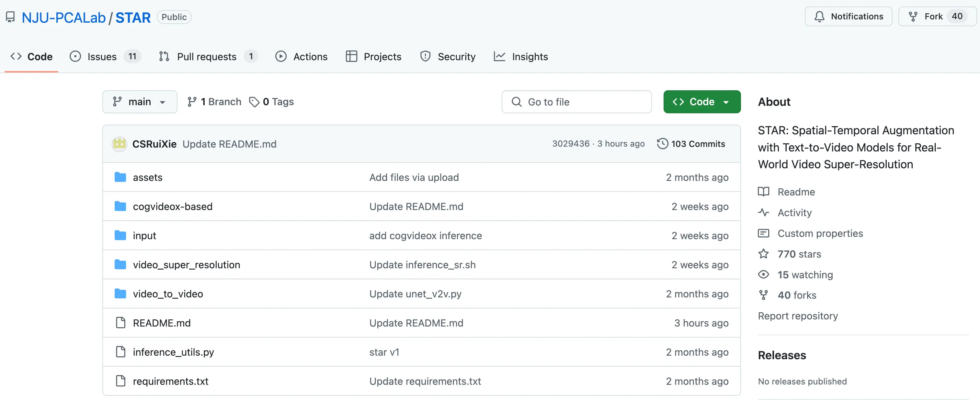Click the Readme book icon in About
Screen dimensions: 980x400
click(763, 192)
